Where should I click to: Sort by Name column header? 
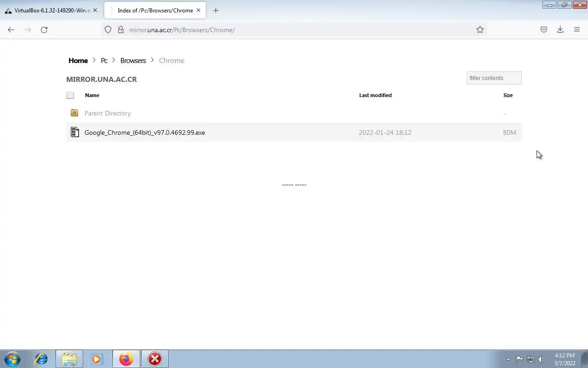[92, 95]
